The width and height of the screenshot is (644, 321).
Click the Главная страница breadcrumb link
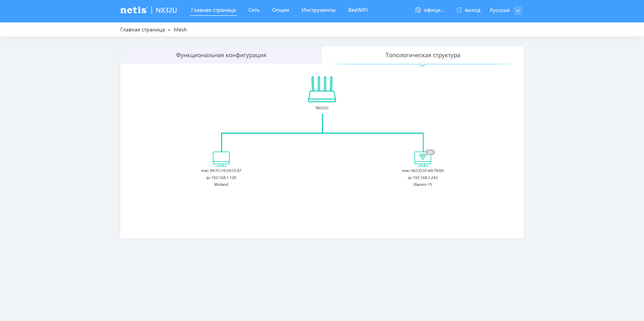point(142,30)
